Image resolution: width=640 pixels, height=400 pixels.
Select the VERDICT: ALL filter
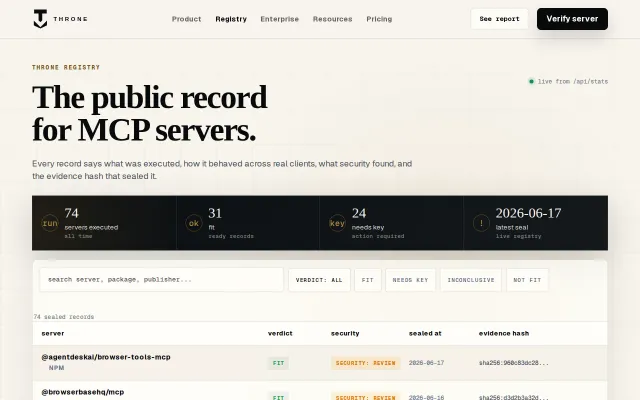[x=319, y=280]
